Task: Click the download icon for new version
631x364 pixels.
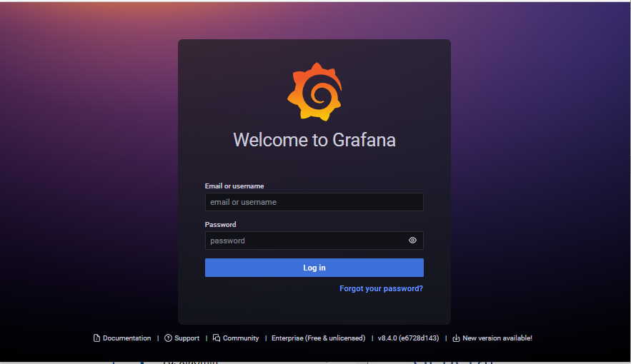Action: coord(456,338)
